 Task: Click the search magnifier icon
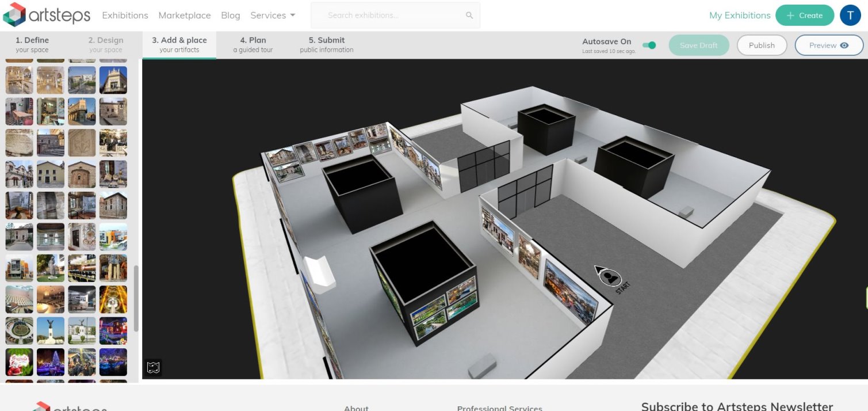tap(469, 16)
